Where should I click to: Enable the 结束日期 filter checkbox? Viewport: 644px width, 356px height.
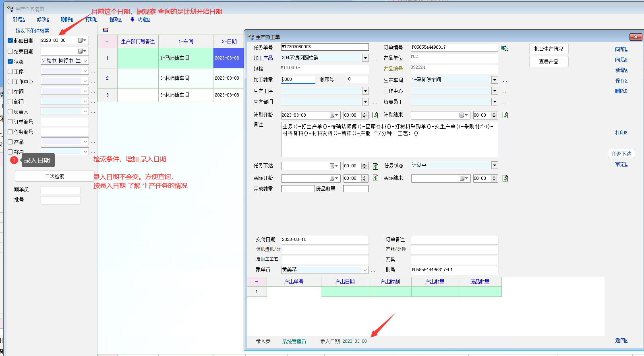10,51
